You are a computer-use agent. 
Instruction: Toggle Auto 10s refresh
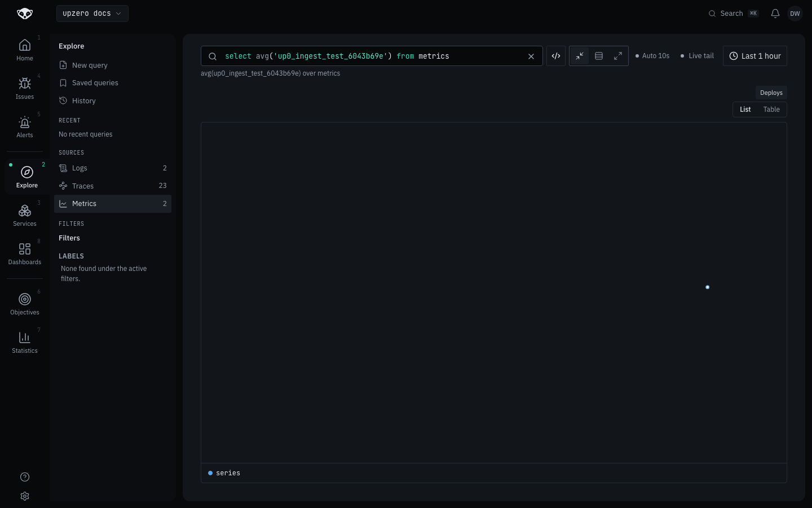point(652,56)
